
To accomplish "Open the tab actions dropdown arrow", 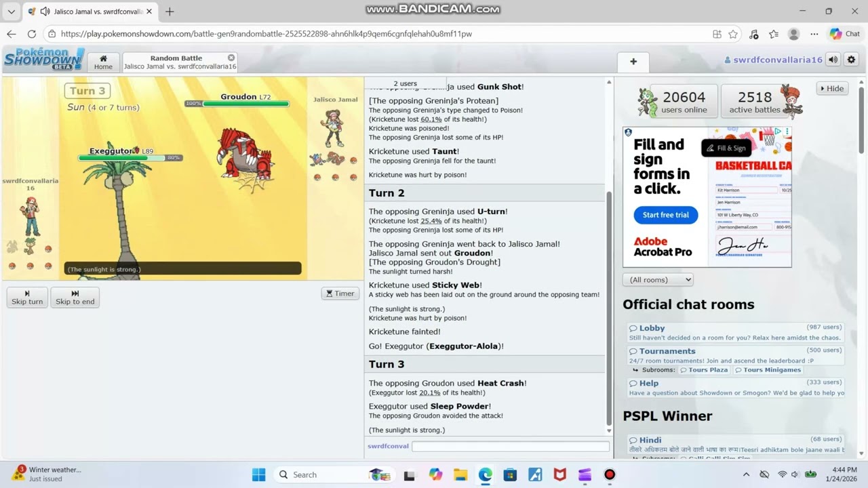I will (12, 12).
